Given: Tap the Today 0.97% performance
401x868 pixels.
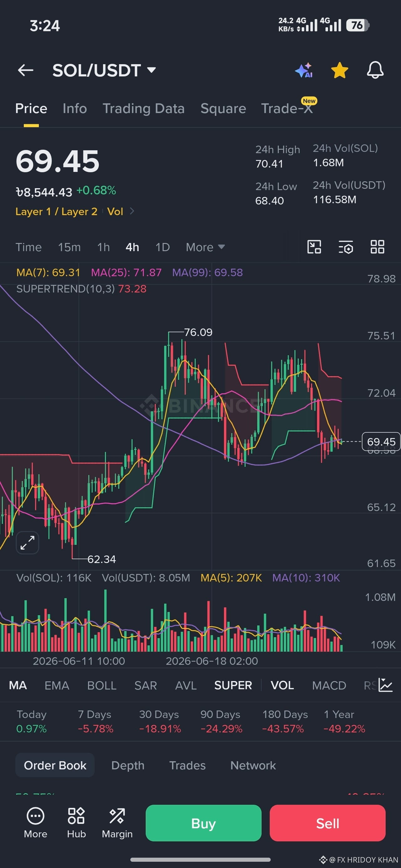Looking at the screenshot, I should [32, 721].
